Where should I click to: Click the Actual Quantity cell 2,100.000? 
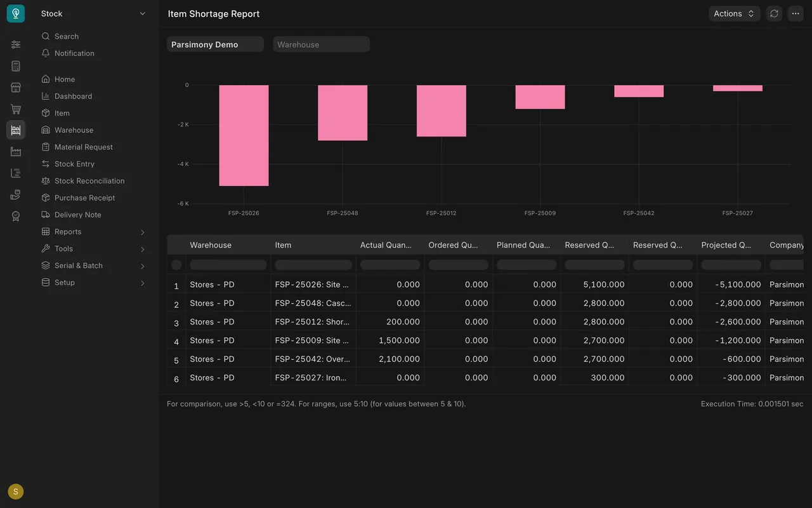coord(390,359)
